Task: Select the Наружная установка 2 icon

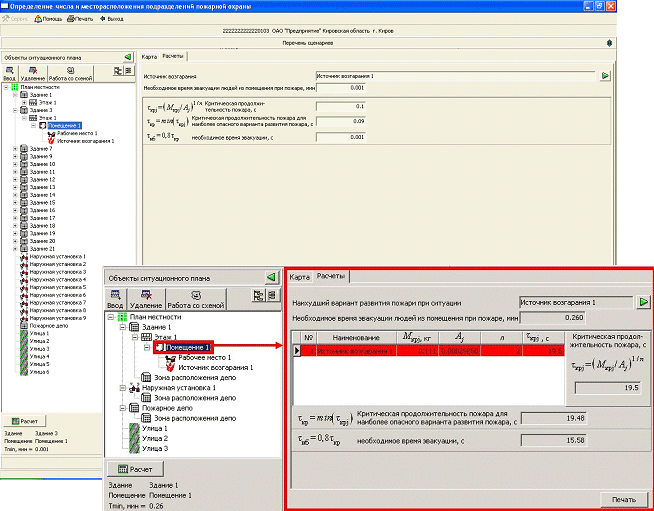Action: pyautogui.click(x=23, y=264)
